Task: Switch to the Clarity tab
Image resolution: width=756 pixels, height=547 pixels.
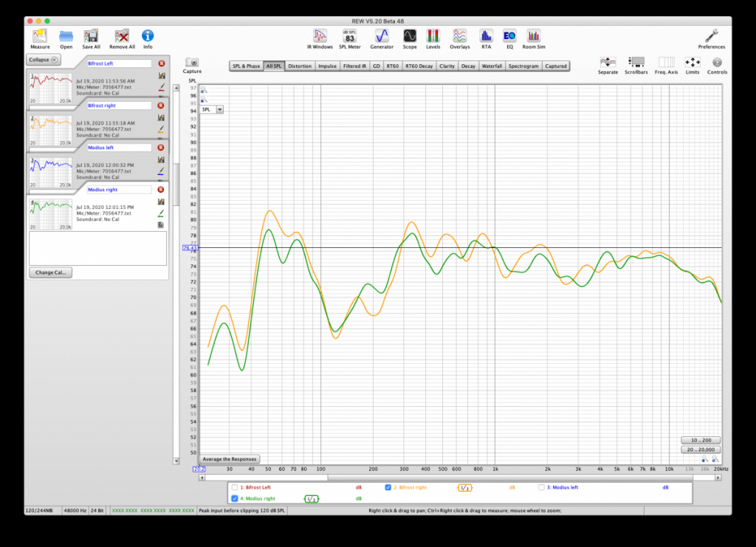Action: (x=447, y=66)
